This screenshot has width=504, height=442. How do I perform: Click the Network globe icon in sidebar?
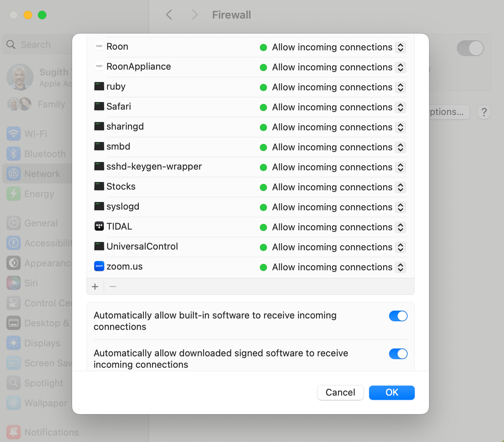click(x=14, y=174)
